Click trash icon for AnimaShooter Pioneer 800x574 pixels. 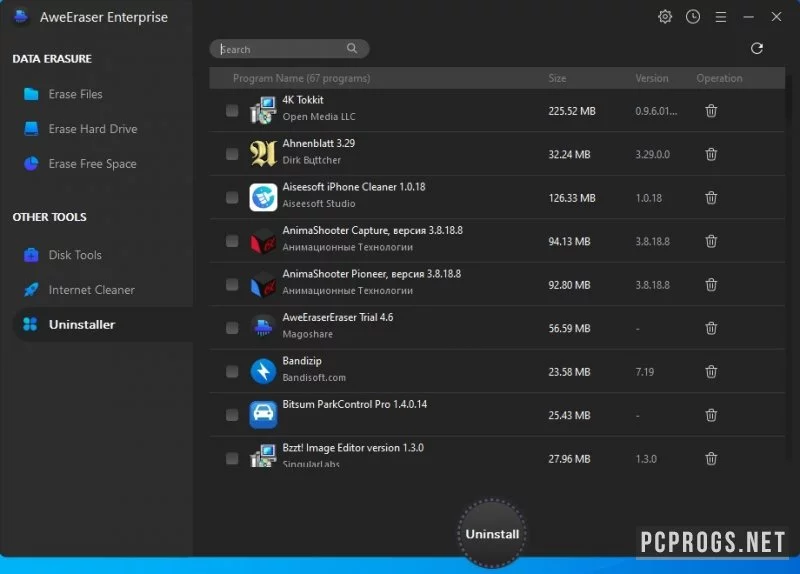711,285
